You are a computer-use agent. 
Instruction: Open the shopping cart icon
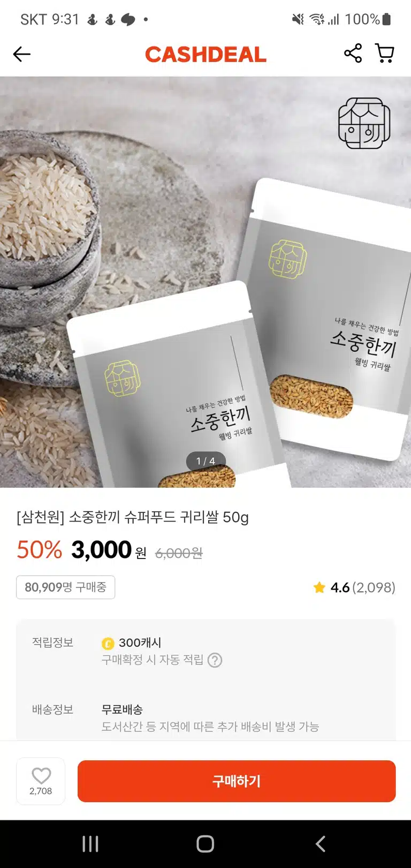[x=385, y=54]
